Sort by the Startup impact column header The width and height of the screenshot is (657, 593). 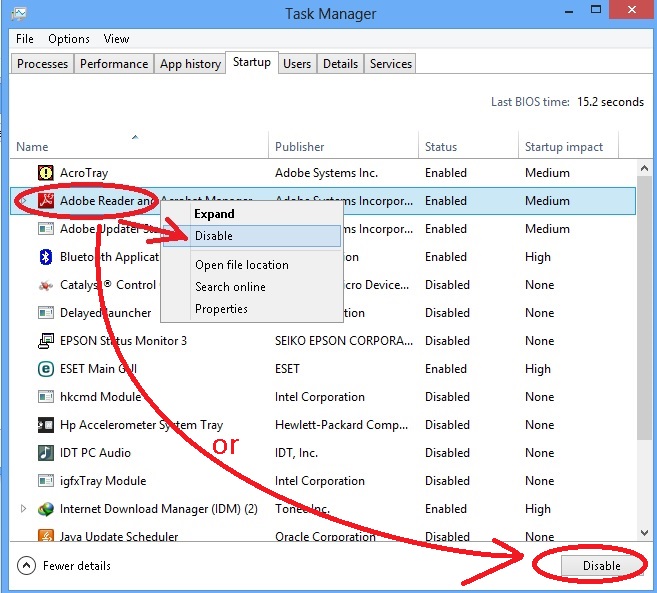click(569, 147)
